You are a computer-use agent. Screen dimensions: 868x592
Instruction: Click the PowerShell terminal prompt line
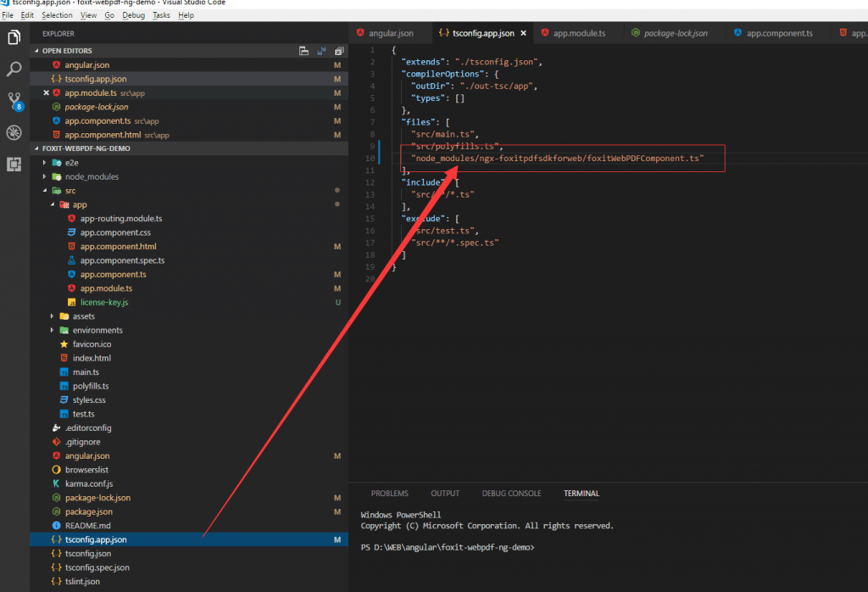pyautogui.click(x=448, y=547)
